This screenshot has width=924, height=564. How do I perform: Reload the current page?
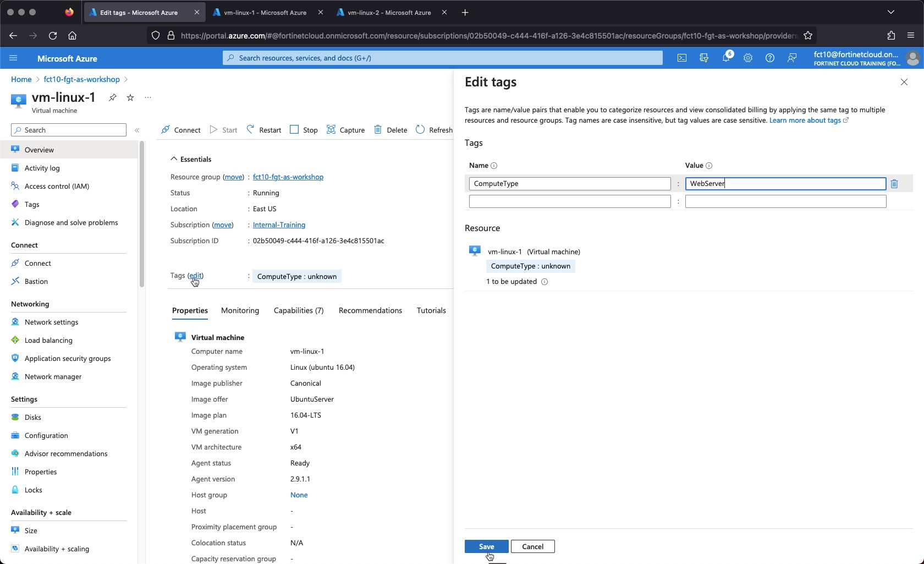pos(53,35)
